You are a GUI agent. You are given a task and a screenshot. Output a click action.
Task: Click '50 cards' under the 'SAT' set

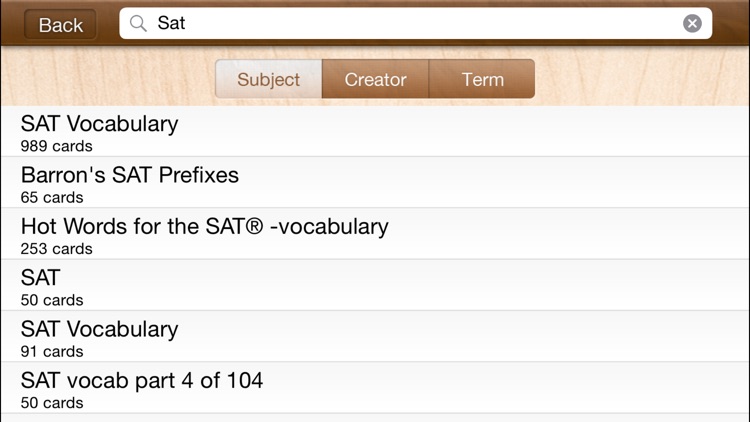52,300
